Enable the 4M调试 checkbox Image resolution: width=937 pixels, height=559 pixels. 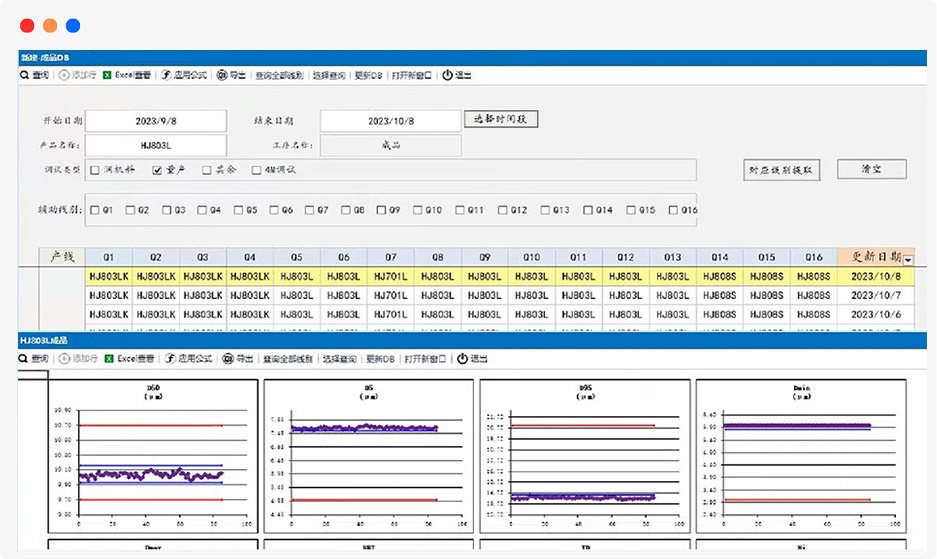pos(257,170)
